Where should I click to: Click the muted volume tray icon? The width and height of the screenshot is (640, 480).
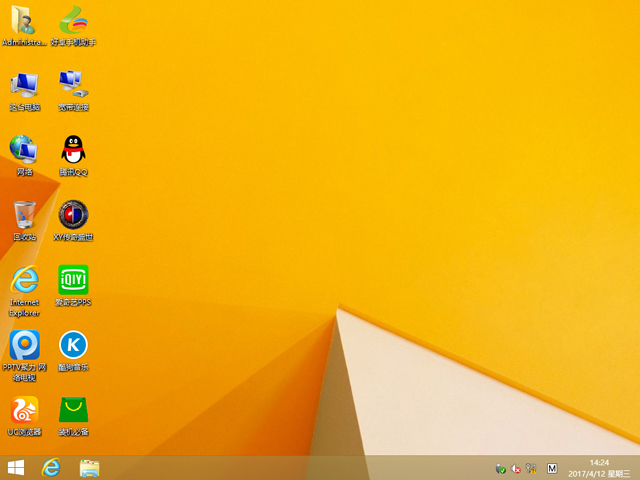pyautogui.click(x=517, y=468)
